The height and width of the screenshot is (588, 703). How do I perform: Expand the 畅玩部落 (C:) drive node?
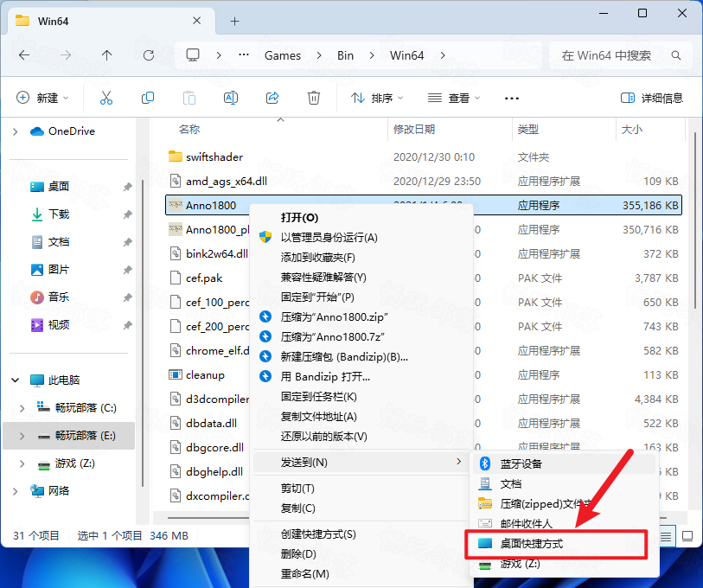coord(22,407)
